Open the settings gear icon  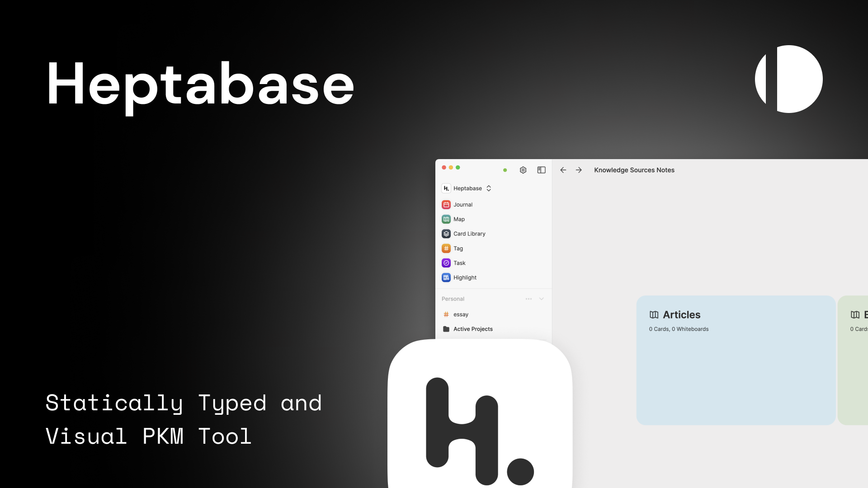[523, 170]
